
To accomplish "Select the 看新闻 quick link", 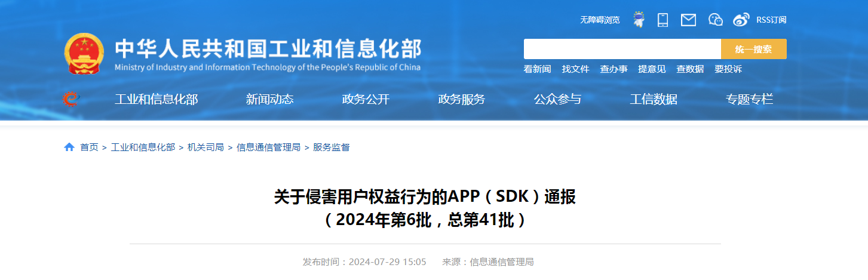I will [x=538, y=69].
